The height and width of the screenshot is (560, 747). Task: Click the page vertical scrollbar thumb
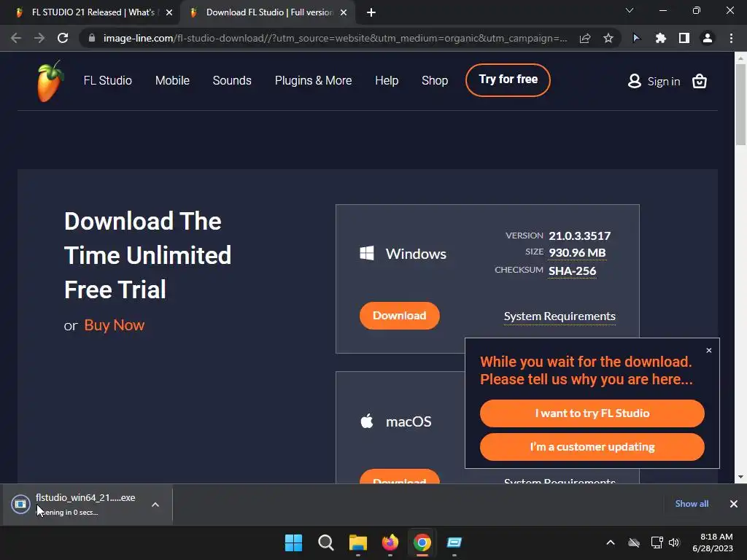click(740, 104)
